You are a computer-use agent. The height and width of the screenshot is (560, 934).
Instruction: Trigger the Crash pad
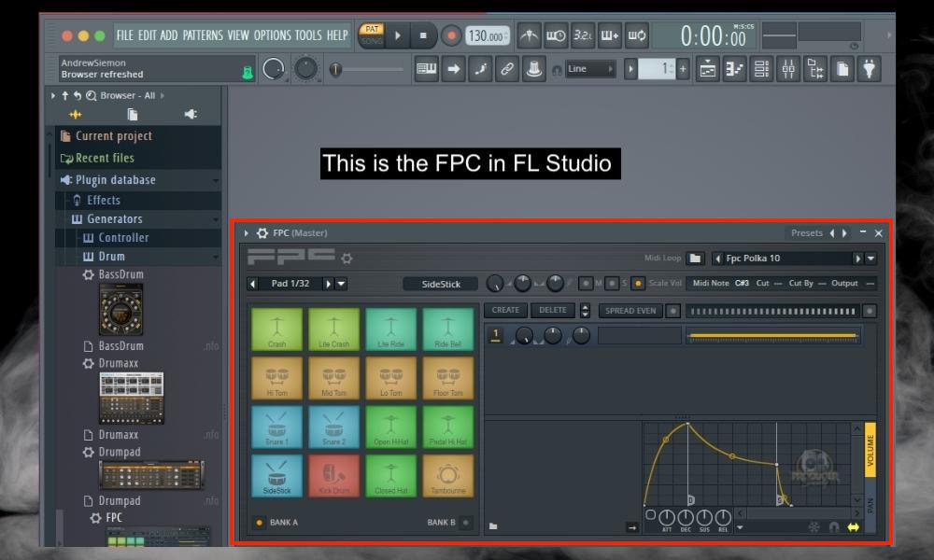point(277,329)
